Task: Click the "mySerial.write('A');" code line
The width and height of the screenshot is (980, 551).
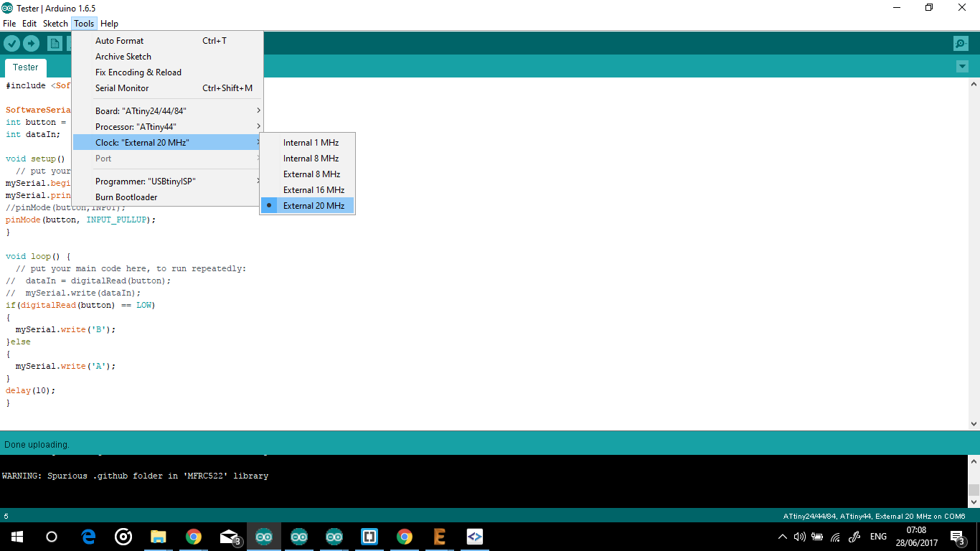Action: pyautogui.click(x=65, y=366)
